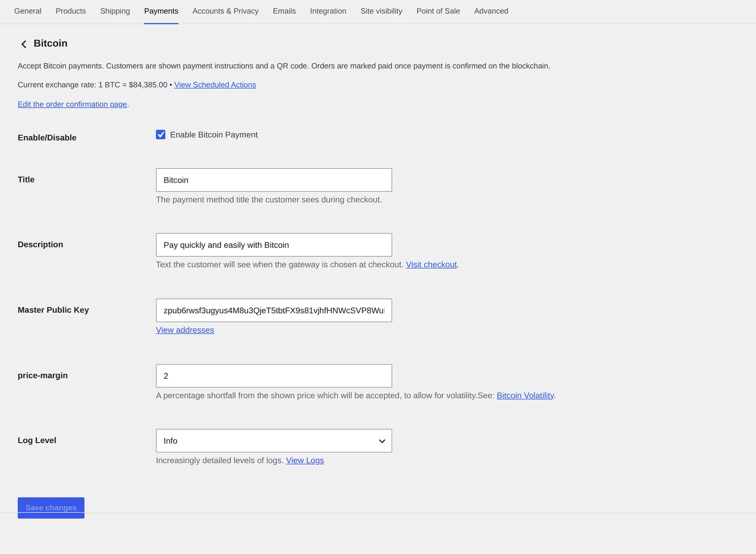The height and width of the screenshot is (554, 756).
Task: Click the price-margin input field
Action: pyautogui.click(x=274, y=376)
